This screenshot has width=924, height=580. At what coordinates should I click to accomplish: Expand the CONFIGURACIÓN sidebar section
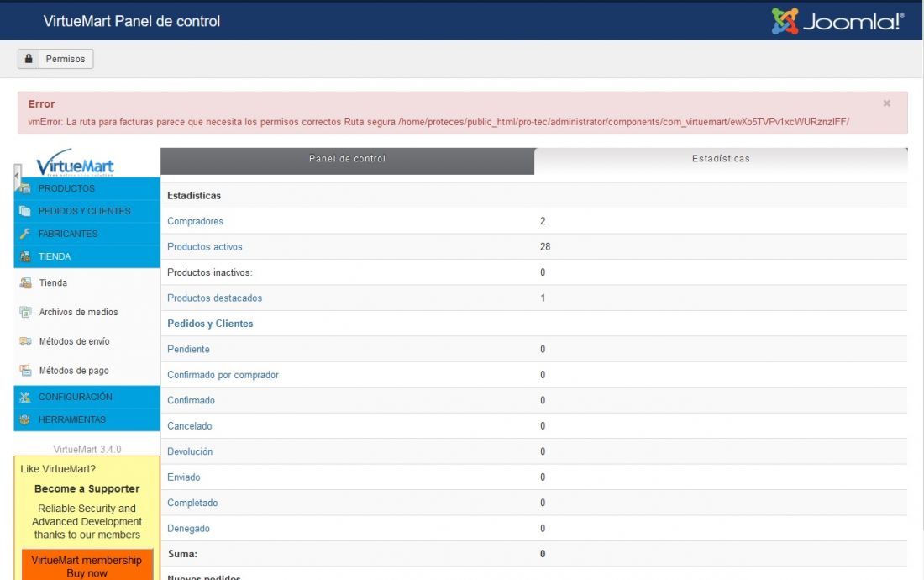click(x=75, y=397)
